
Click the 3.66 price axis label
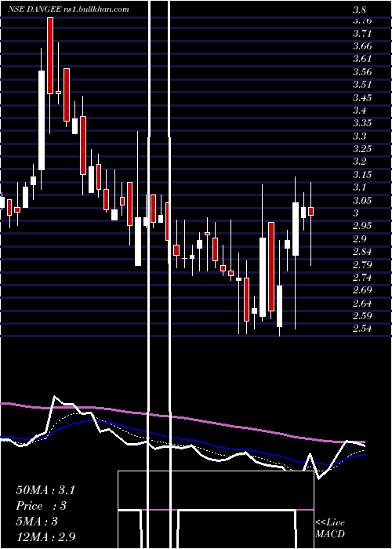point(362,46)
